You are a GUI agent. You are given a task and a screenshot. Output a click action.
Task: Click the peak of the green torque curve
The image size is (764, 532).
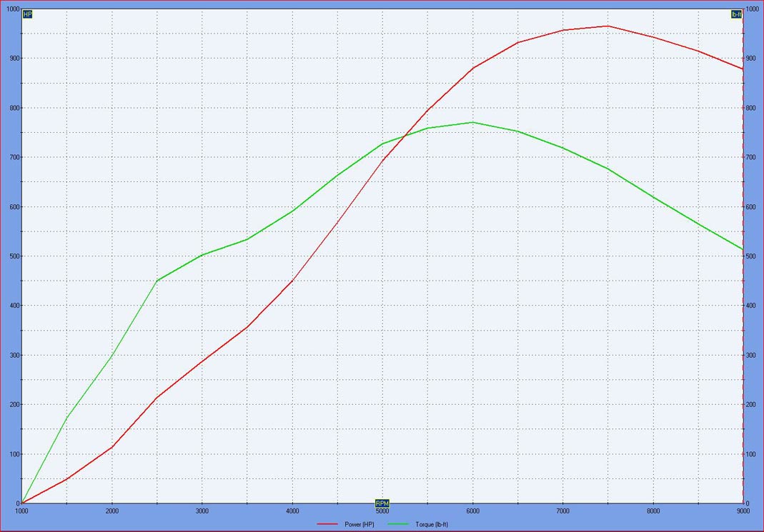point(472,122)
